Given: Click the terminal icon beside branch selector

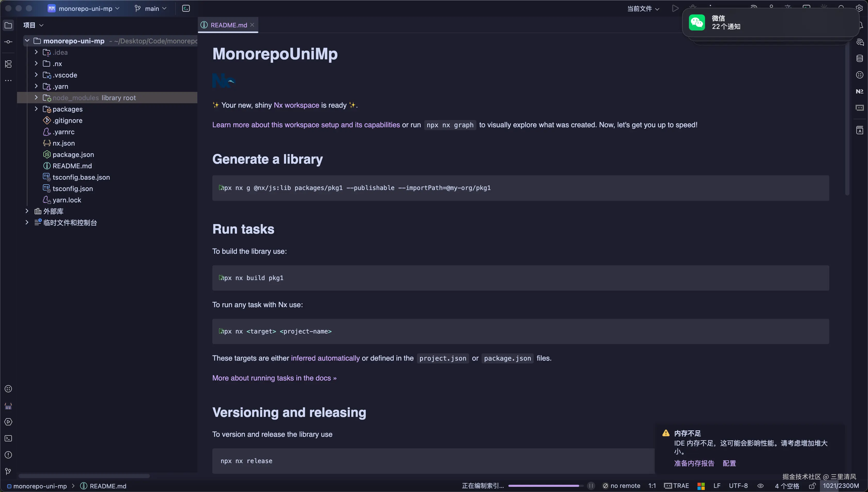Looking at the screenshot, I should 186,8.
